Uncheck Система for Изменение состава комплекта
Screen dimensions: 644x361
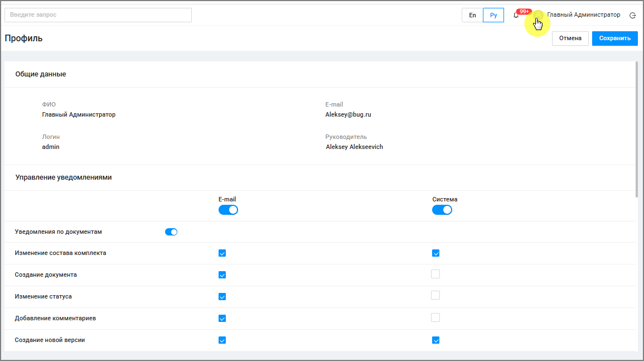pos(436,253)
